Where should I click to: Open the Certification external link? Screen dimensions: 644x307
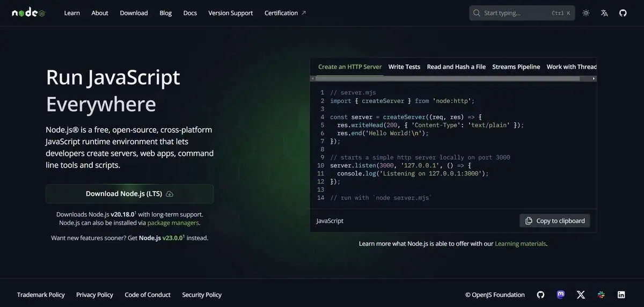coord(286,13)
